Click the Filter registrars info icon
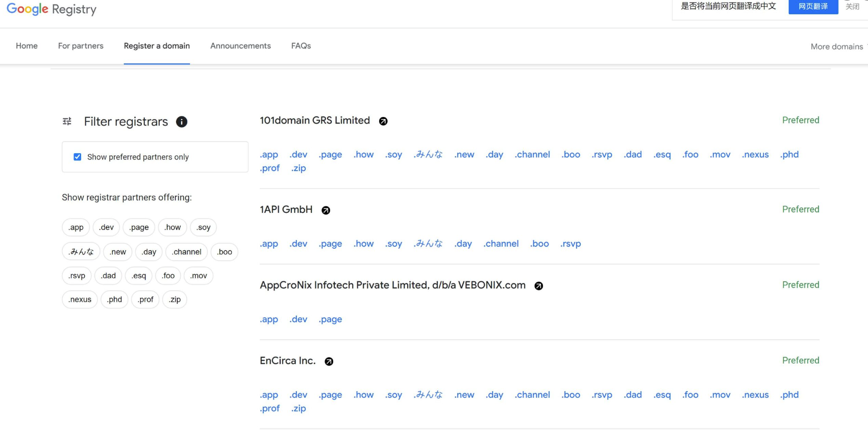 [x=181, y=122]
